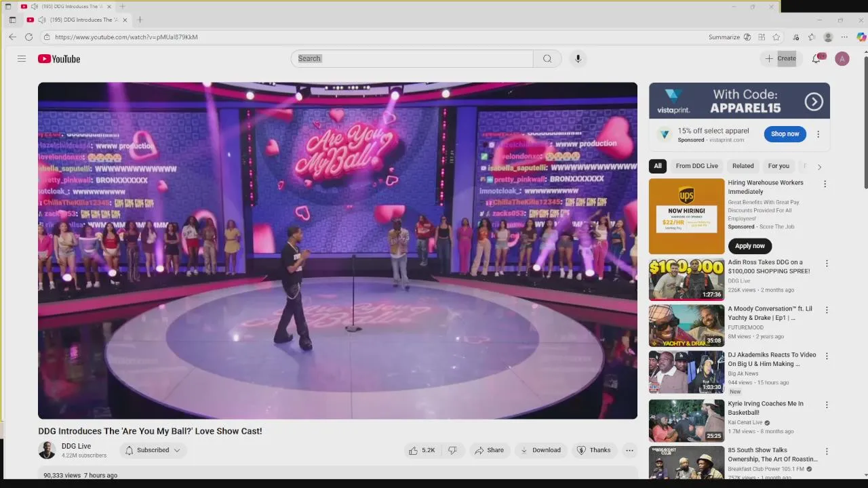868x488 pixels.
Task: Open Kyrie Irving Coaches Me thumbnail
Action: [687, 420]
